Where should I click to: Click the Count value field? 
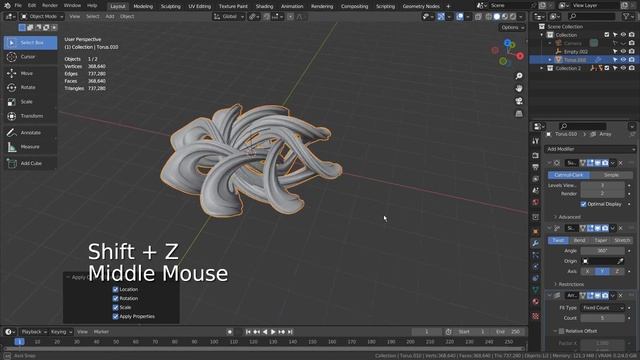(602, 318)
